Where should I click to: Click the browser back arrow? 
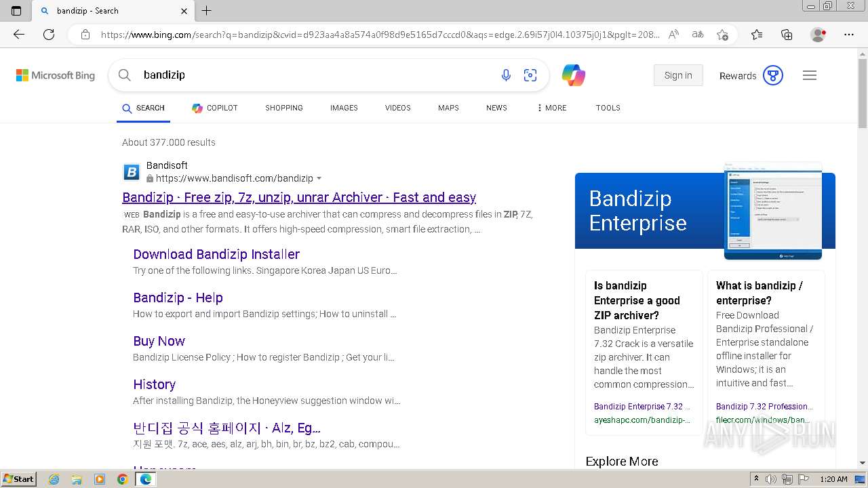pyautogui.click(x=19, y=35)
